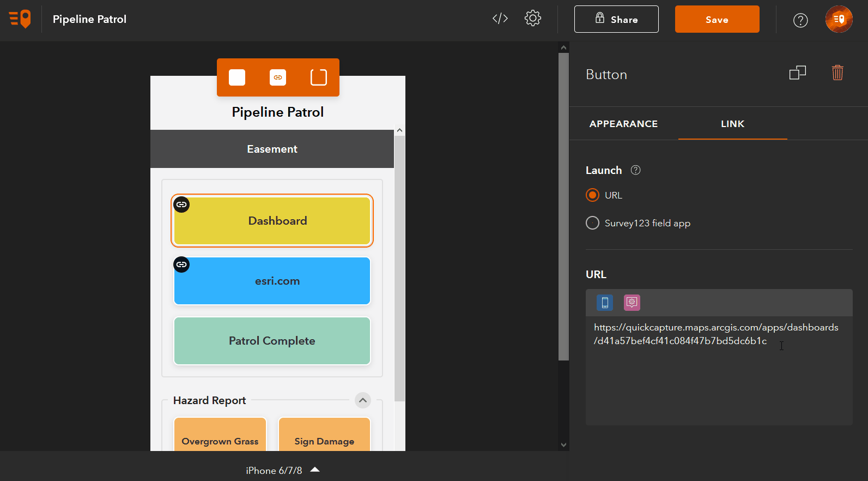Open project settings gear icon
Viewport: 868px width, 481px height.
(x=533, y=19)
